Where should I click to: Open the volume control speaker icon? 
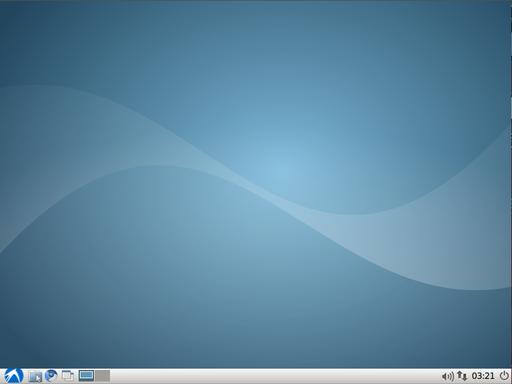[448, 376]
